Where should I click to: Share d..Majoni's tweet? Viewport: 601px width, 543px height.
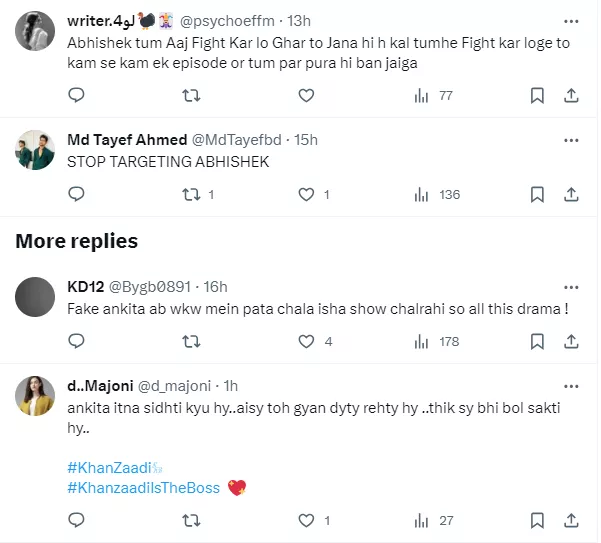[x=571, y=521]
